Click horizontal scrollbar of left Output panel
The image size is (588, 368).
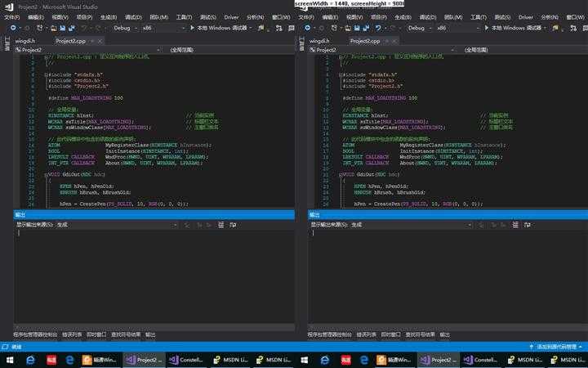coord(154,326)
